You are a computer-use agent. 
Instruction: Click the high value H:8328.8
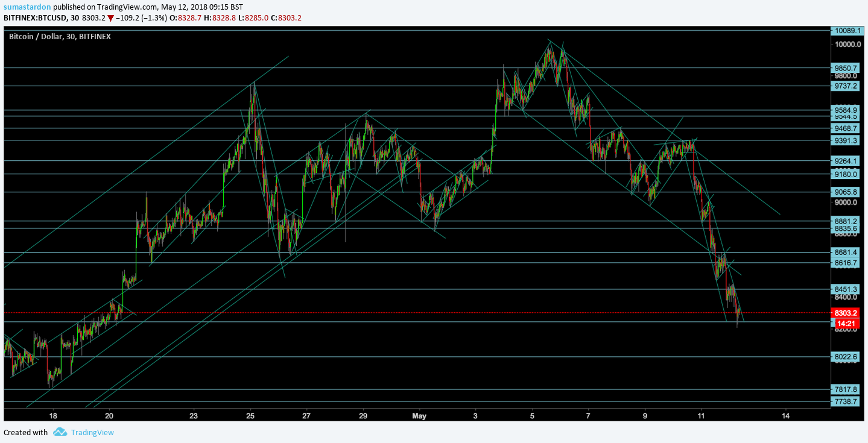(x=220, y=17)
